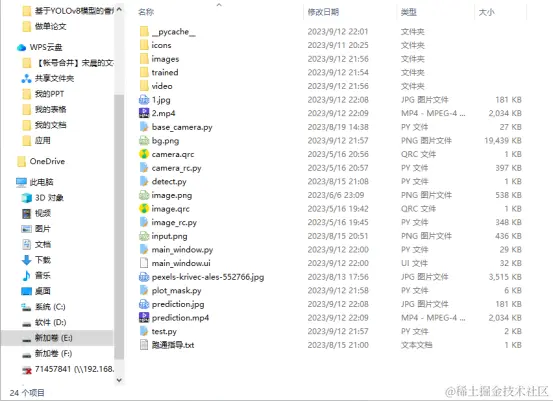Screen dimensions: 553x402
Task: Select the 1.jpg file icon
Action: (144, 99)
